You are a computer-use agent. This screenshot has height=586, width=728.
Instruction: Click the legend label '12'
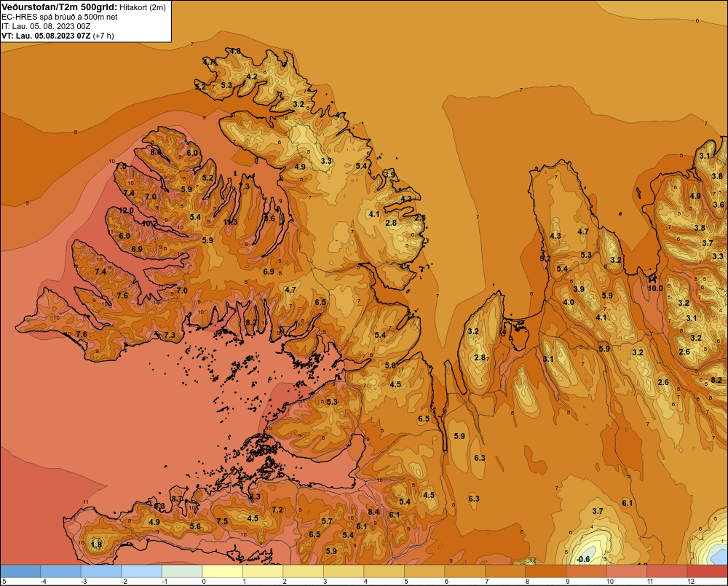pyautogui.click(x=690, y=582)
